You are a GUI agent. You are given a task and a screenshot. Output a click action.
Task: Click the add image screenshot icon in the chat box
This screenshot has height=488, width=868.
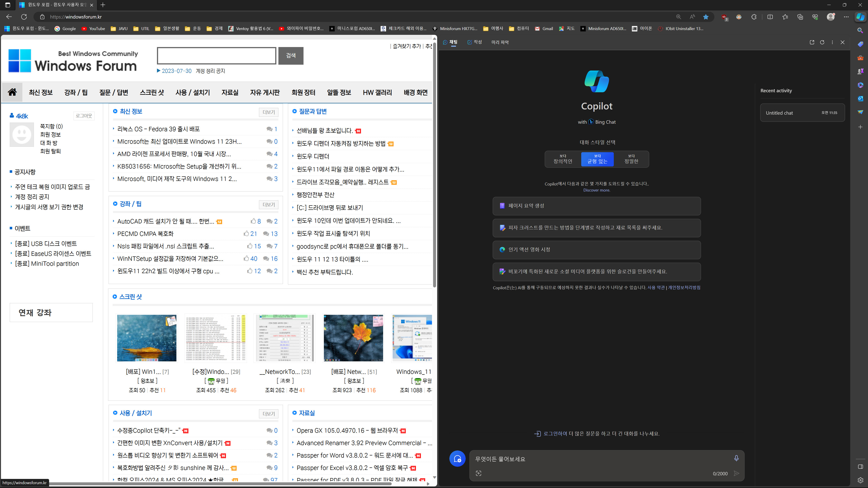click(479, 473)
